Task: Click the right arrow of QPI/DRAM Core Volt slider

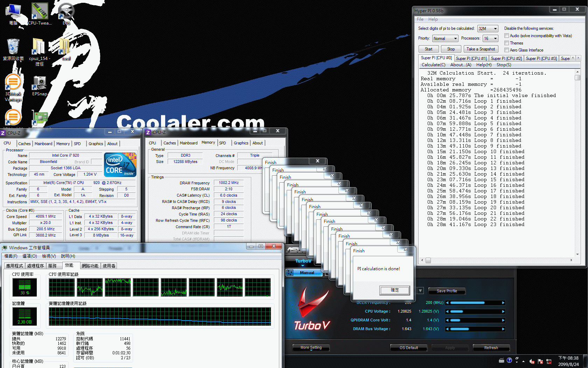Action: pyautogui.click(x=503, y=320)
